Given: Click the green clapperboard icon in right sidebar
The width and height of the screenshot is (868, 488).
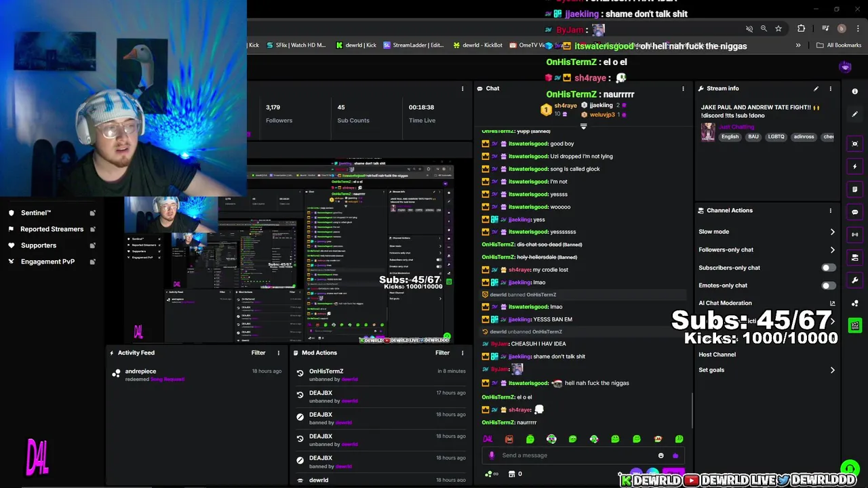Looking at the screenshot, I should click(854, 325).
